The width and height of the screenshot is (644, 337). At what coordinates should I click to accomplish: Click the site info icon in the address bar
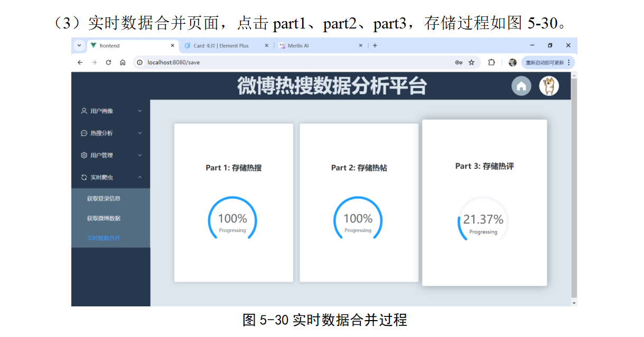(x=140, y=62)
